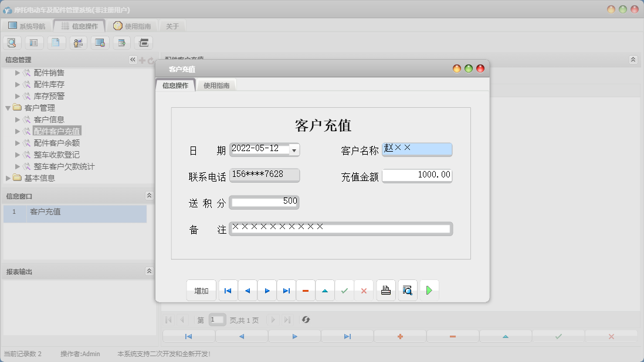This screenshot has width=644, height=362.
Task: Click the list view icon in the toolbar
Action: [33, 42]
